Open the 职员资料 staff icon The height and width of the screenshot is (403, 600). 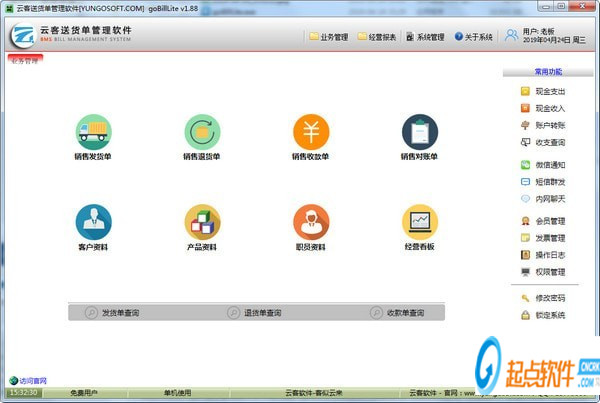pyautogui.click(x=311, y=222)
